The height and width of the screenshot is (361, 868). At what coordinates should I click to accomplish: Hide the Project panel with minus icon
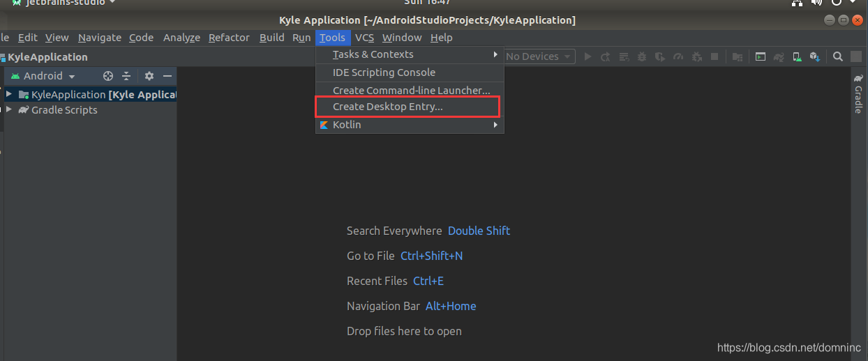click(x=167, y=76)
